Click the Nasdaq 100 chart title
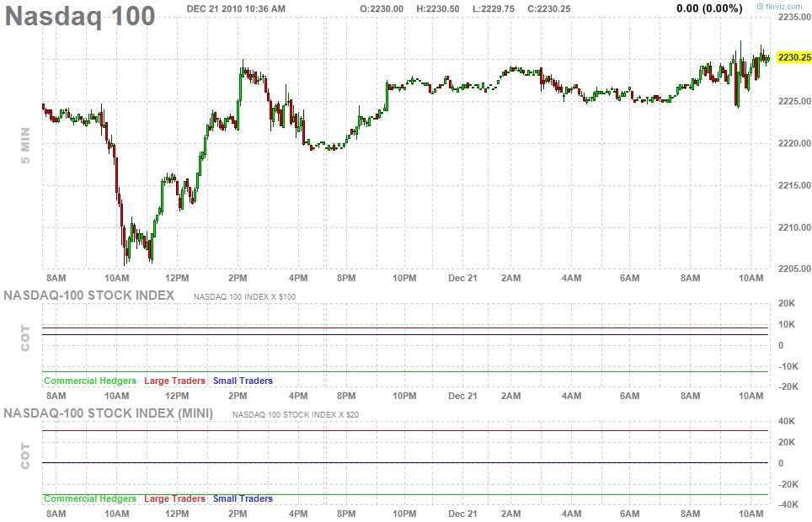The image size is (812, 522). click(x=80, y=17)
